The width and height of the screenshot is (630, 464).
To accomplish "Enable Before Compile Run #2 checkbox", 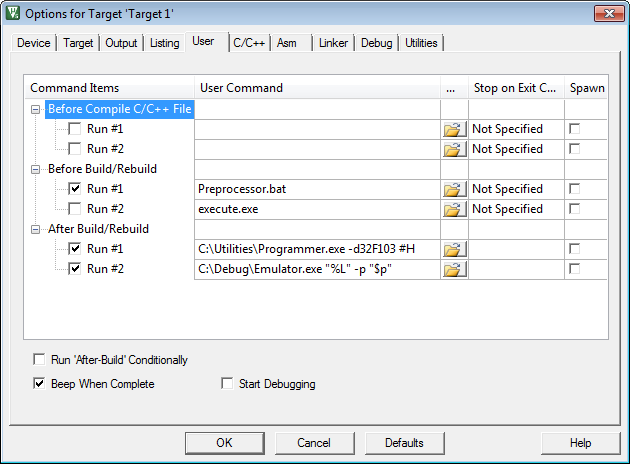I will pos(75,149).
